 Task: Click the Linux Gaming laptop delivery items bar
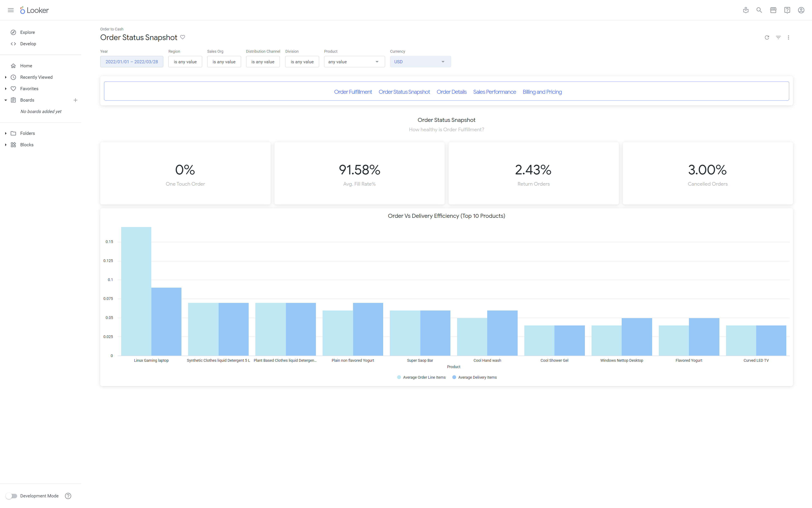(166, 322)
